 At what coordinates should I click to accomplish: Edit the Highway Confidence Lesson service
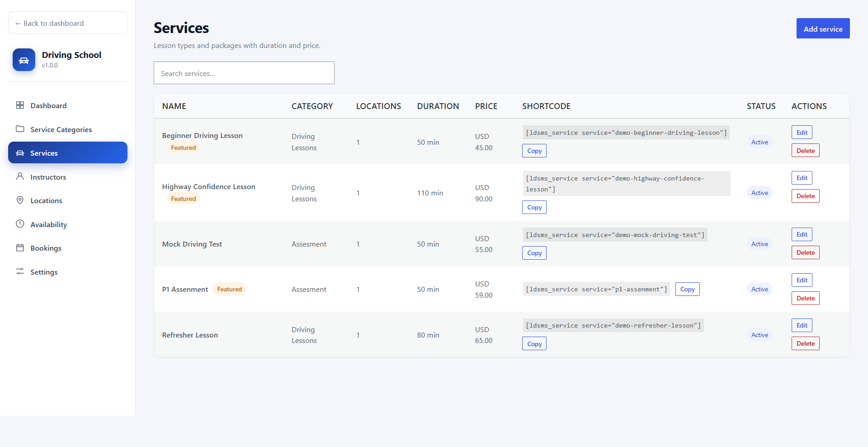tap(802, 178)
